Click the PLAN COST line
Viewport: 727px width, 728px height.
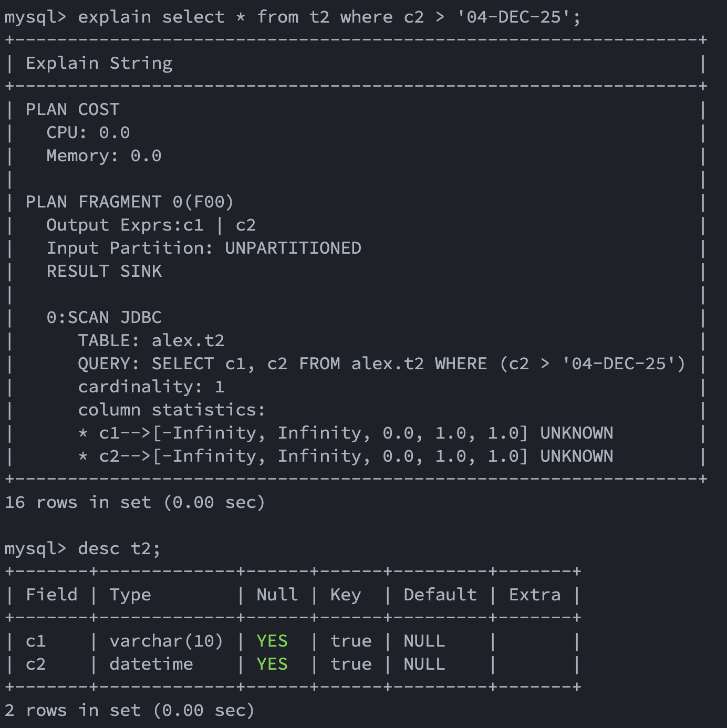[72, 109]
